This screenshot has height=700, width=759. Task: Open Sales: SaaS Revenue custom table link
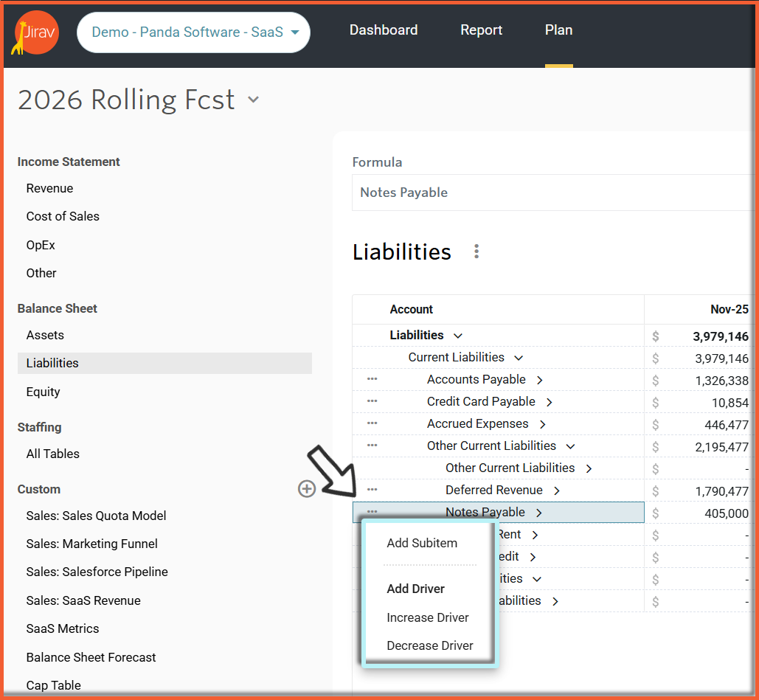pos(83,600)
